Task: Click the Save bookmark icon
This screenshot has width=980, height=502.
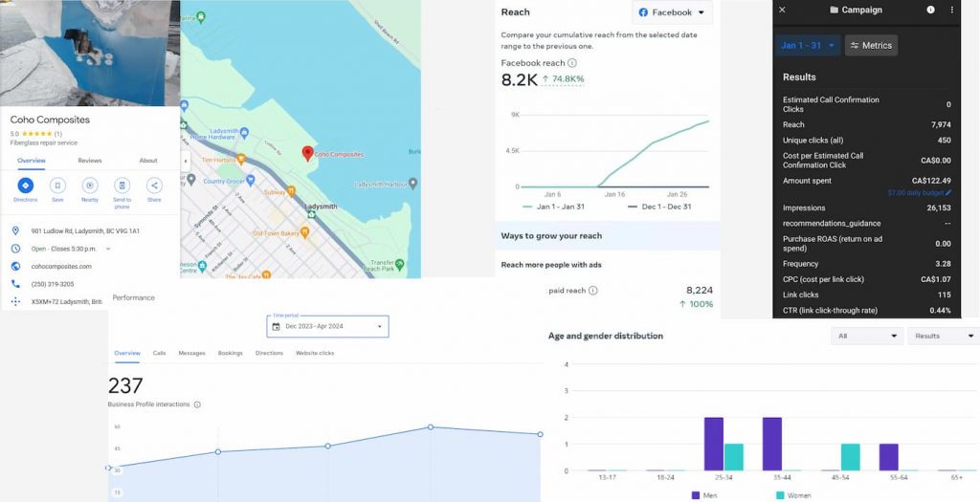Action: click(x=57, y=186)
